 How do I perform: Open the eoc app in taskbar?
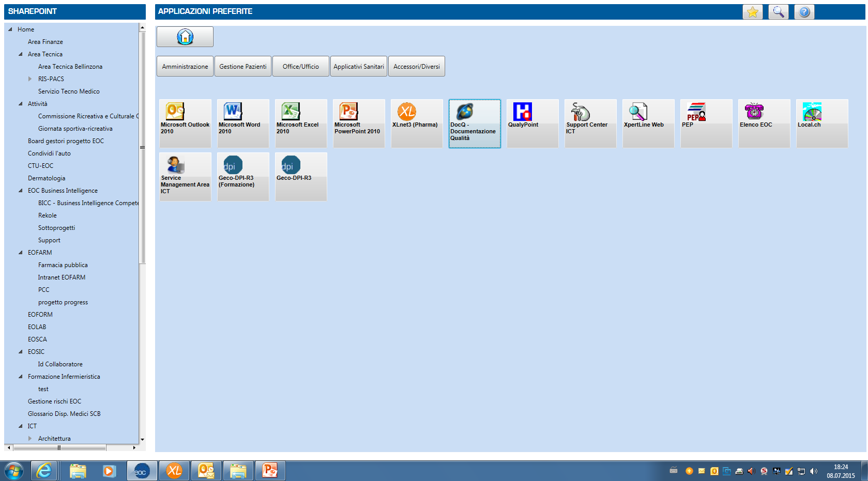142,471
